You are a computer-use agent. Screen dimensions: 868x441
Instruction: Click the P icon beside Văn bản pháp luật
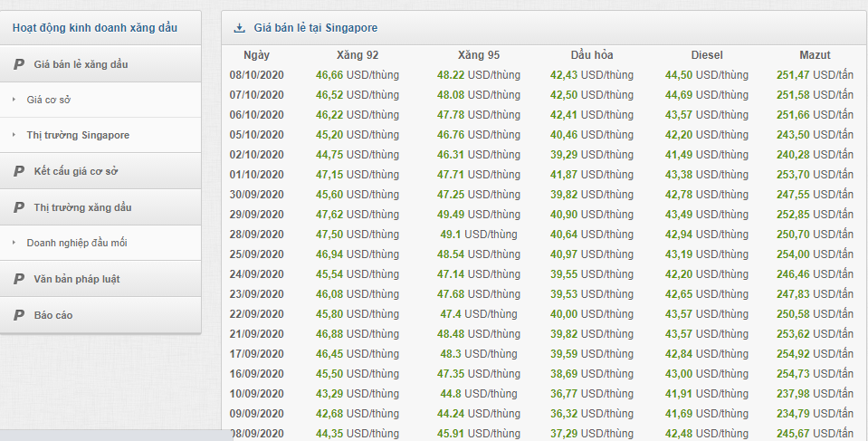click(19, 279)
